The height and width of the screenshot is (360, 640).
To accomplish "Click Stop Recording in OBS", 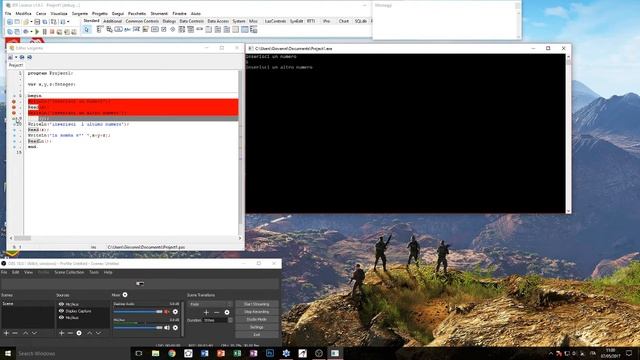I will pos(256,312).
